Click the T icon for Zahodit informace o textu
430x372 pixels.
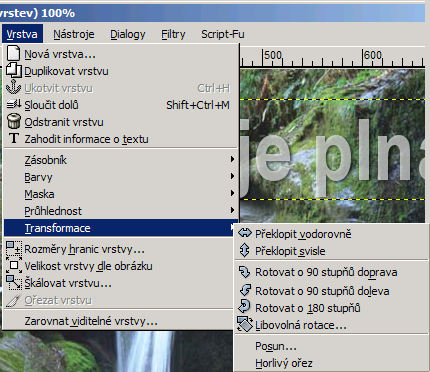click(x=14, y=138)
